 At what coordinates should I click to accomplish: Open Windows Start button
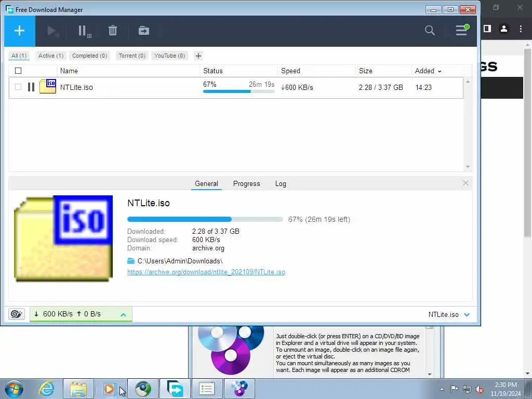(x=14, y=389)
